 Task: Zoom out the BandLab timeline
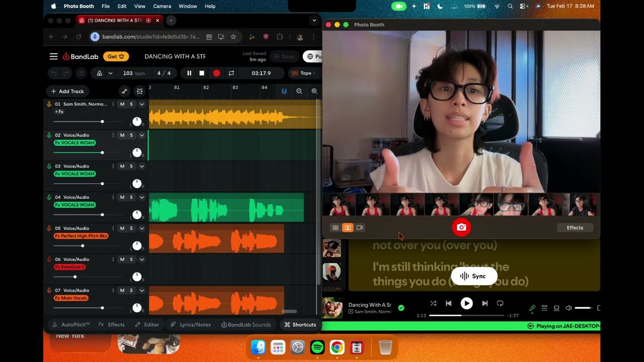coord(299,91)
